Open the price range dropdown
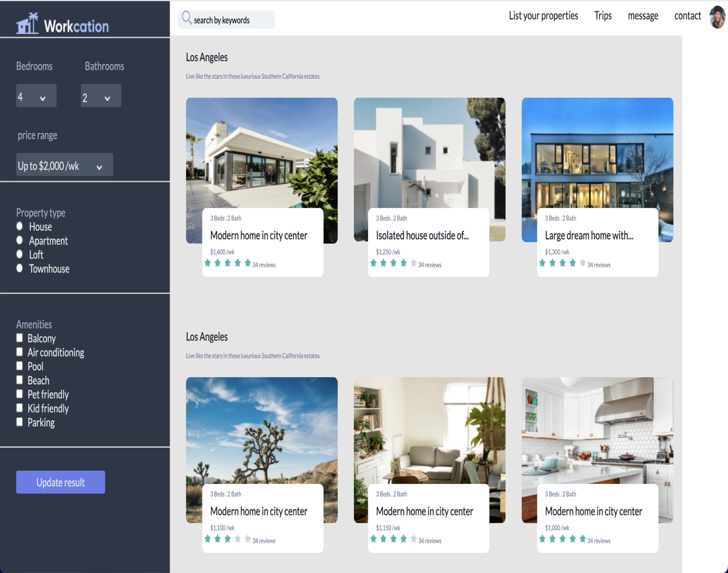 pos(64,165)
